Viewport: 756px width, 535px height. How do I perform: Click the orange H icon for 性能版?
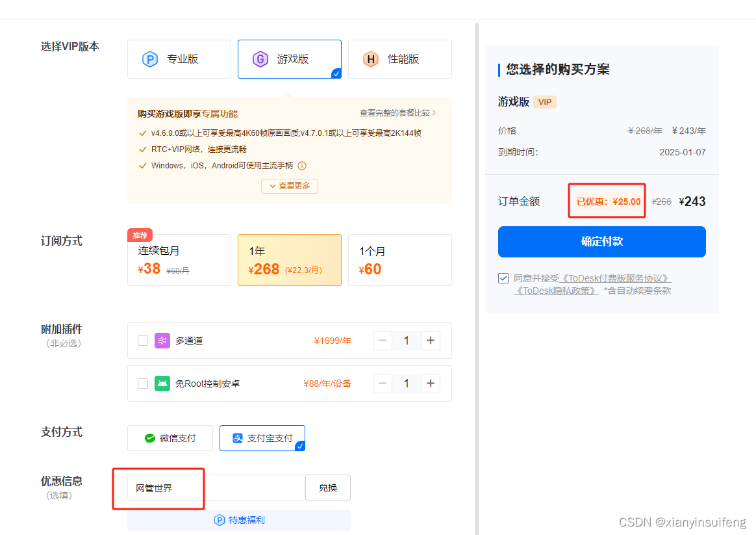tap(371, 59)
